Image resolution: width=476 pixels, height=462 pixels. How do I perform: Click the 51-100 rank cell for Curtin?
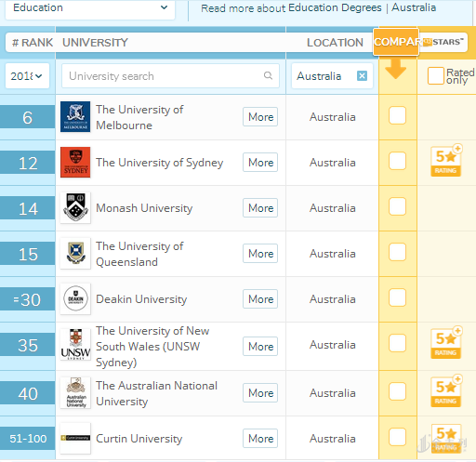(x=27, y=439)
